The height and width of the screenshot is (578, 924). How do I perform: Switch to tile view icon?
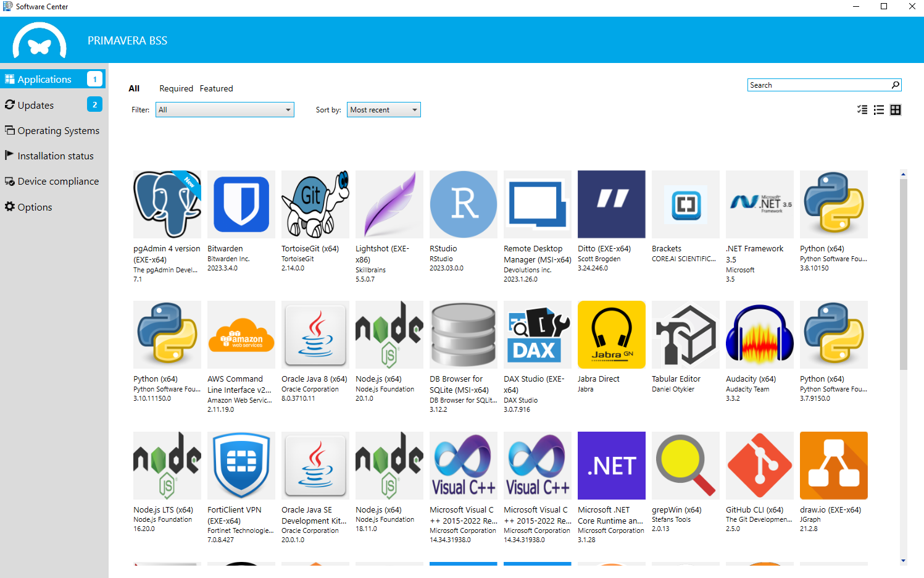[896, 110]
